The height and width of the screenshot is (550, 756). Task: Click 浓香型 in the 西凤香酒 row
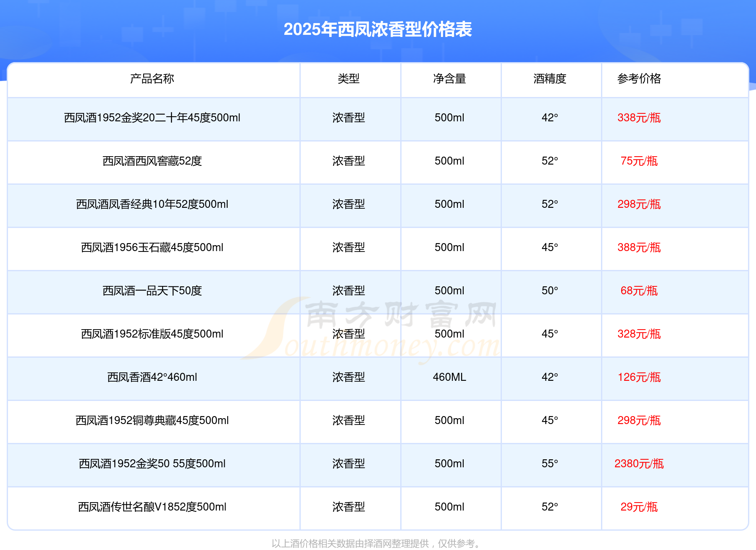[349, 377]
